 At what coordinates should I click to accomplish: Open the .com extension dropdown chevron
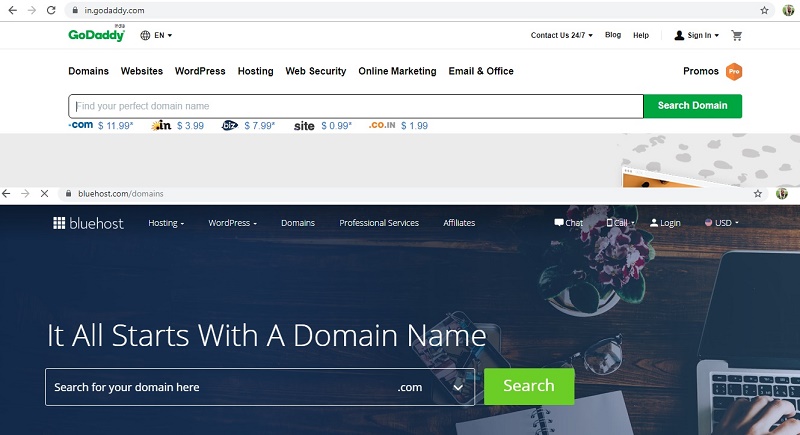pyautogui.click(x=458, y=388)
